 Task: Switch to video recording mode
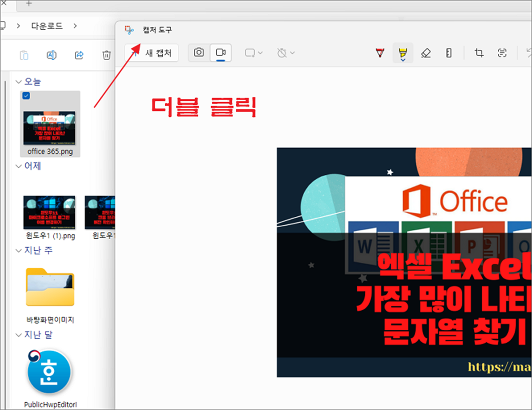(220, 53)
